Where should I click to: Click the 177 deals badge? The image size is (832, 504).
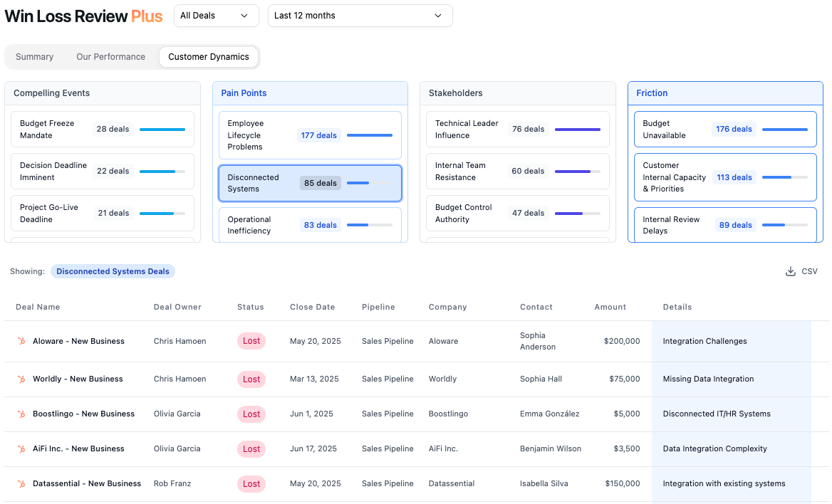318,135
